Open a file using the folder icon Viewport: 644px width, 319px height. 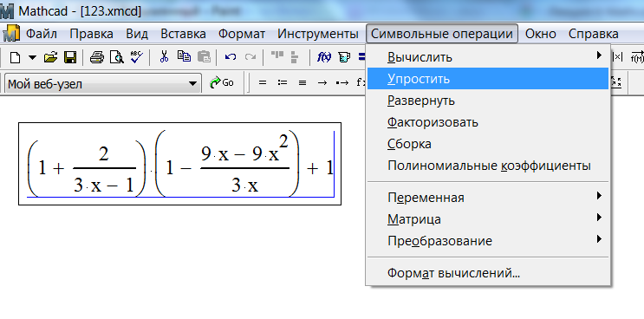click(x=50, y=57)
